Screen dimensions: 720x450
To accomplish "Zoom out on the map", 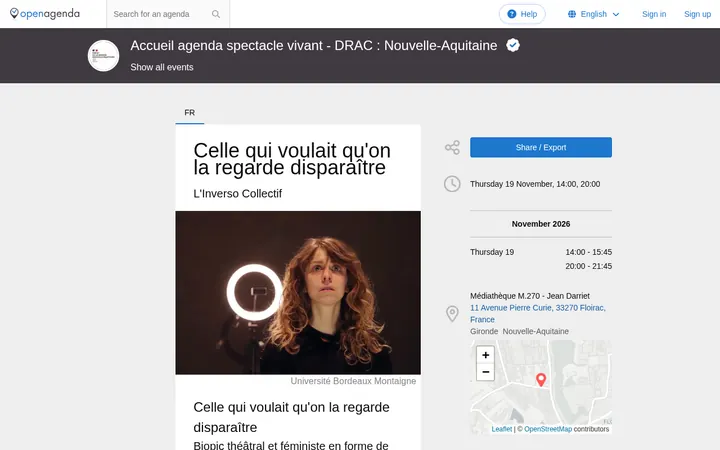I will pos(485,372).
